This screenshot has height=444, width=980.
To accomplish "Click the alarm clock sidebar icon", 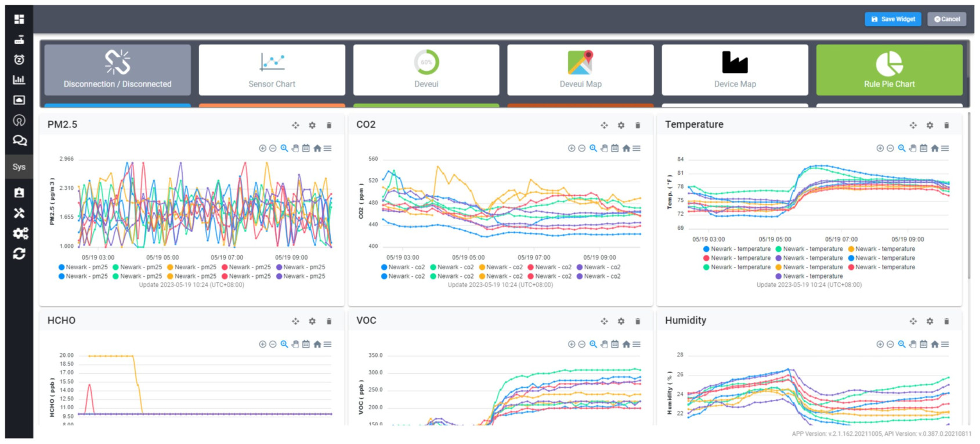I will pos(19,60).
